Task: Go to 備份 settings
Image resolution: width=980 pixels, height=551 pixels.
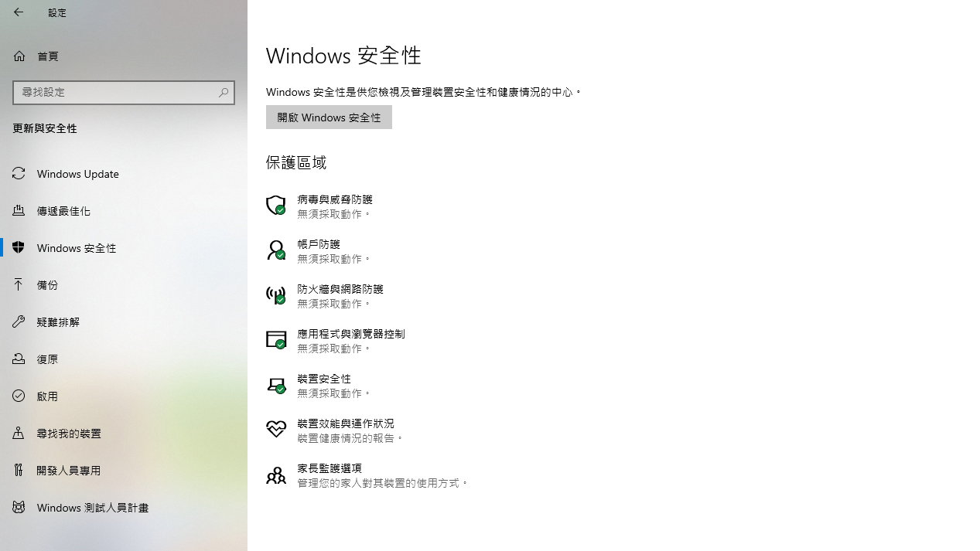Action: coord(124,284)
